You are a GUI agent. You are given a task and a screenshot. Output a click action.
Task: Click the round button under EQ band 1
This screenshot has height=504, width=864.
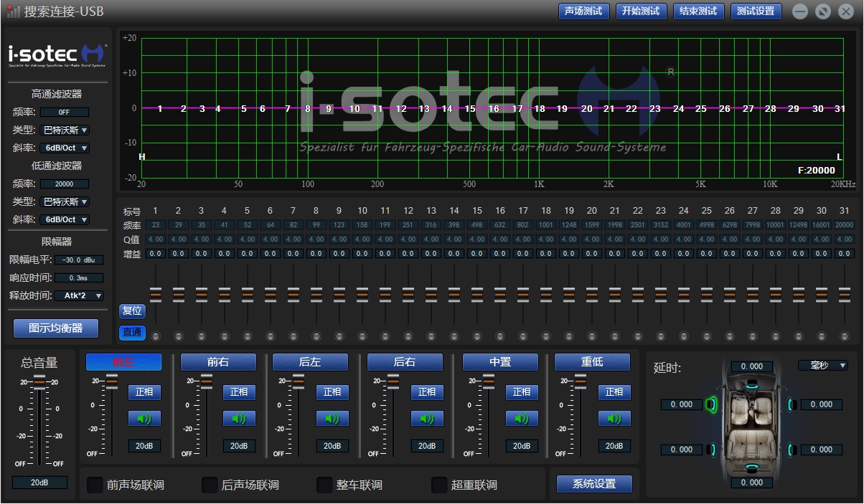(x=155, y=336)
